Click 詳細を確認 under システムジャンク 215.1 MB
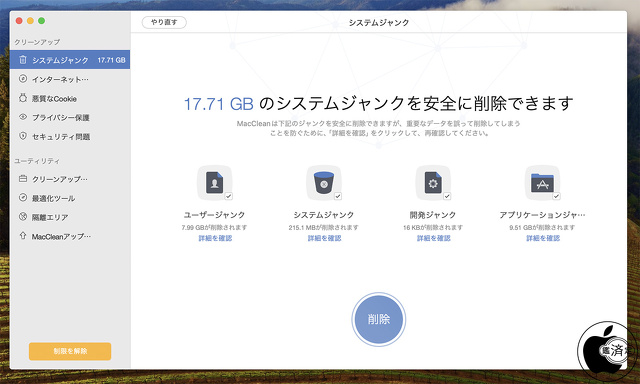Image resolution: width=640 pixels, height=384 pixels. point(324,238)
